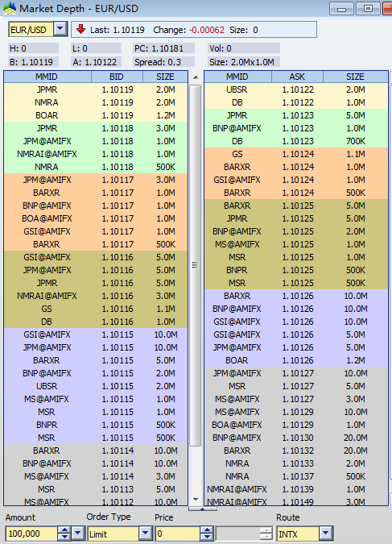
Task: Select the NMRA bid row at 1.10119
Action: 96,102
